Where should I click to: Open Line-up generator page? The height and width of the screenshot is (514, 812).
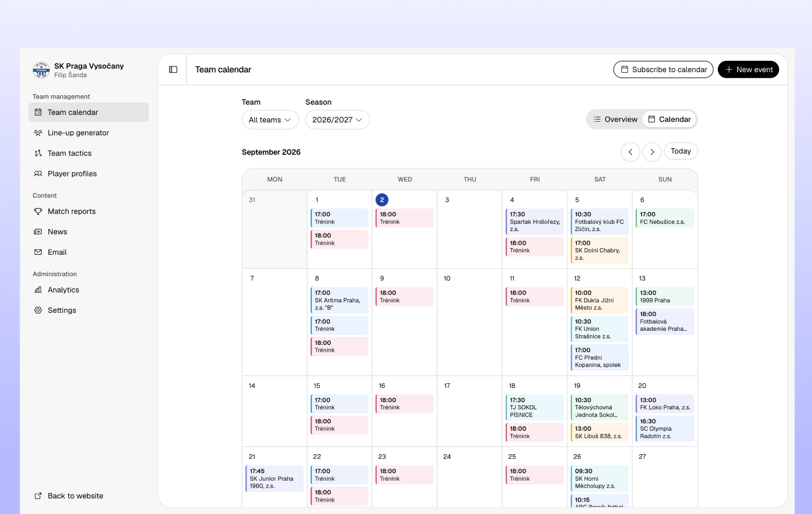point(89,133)
